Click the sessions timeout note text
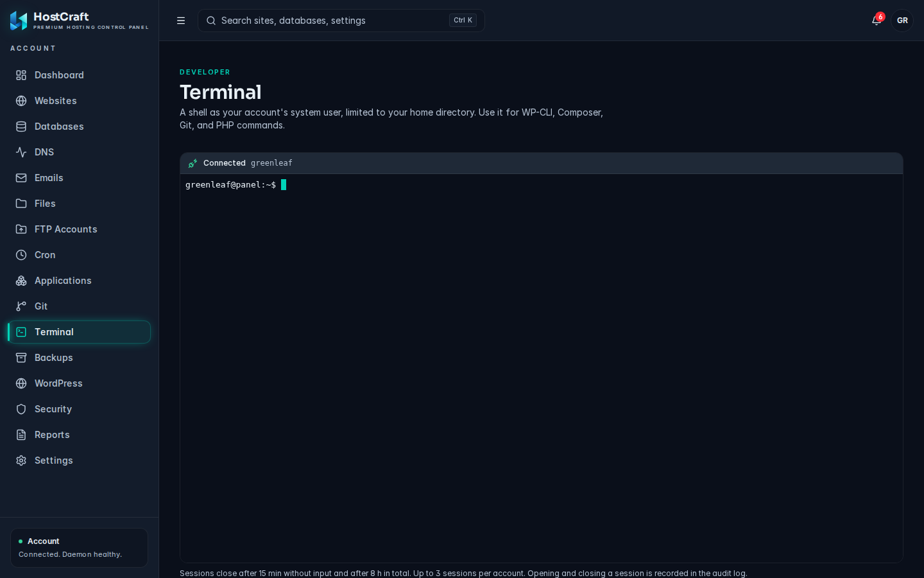The width and height of the screenshot is (924, 578). point(463,573)
